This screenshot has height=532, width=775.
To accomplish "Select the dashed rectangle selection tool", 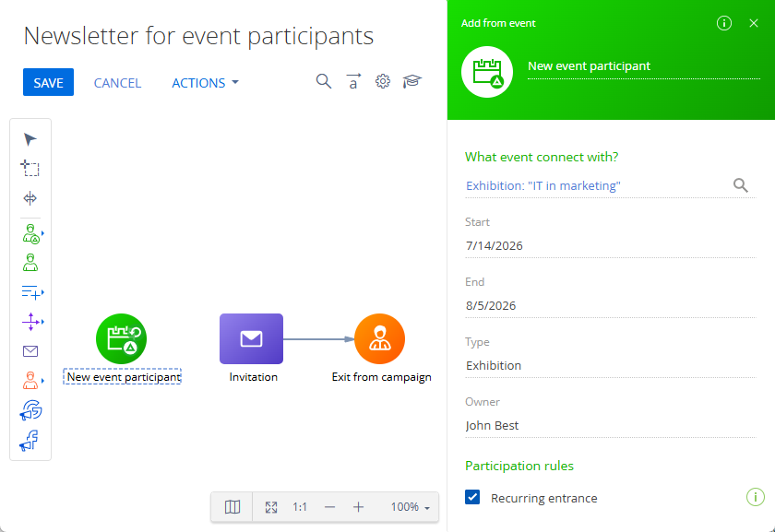I will click(30, 169).
